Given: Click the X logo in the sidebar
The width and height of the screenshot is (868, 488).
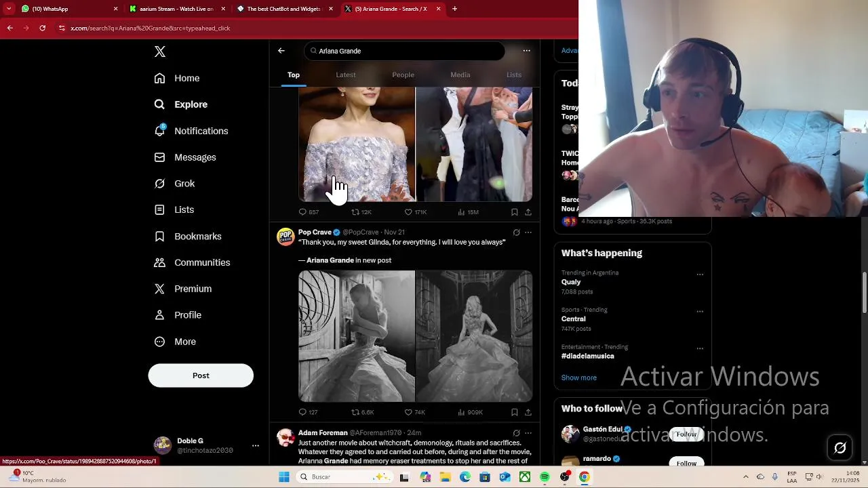Looking at the screenshot, I should [x=160, y=52].
